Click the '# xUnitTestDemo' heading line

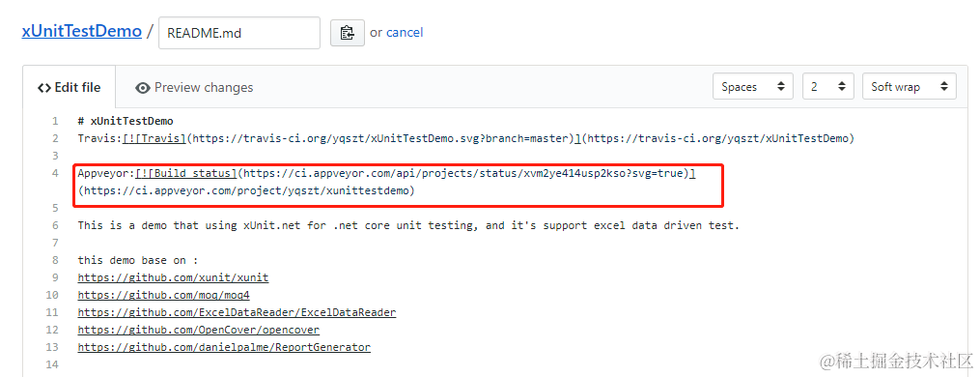point(126,121)
